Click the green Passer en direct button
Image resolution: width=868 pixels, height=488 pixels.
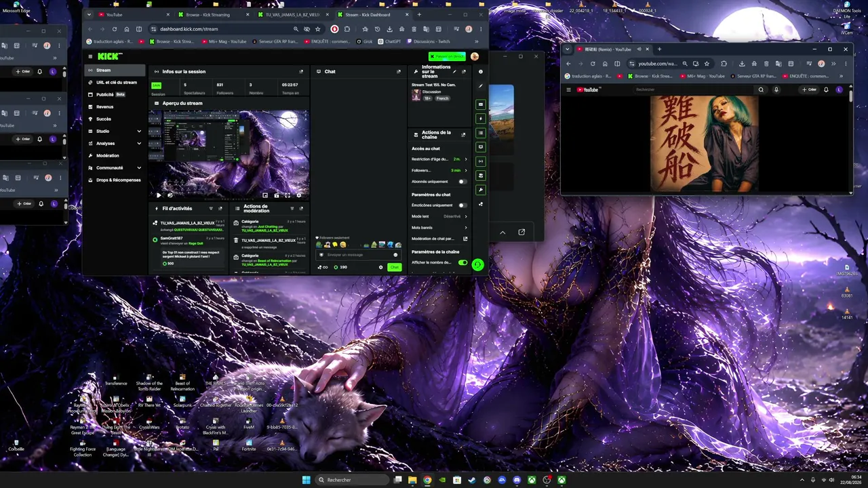[447, 56]
